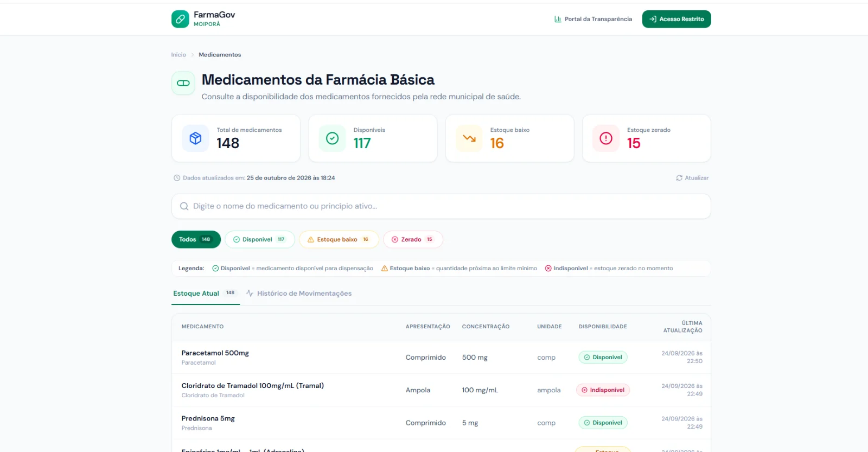The height and width of the screenshot is (452, 868).
Task: Click the search magnifier icon
Action: coord(184,206)
